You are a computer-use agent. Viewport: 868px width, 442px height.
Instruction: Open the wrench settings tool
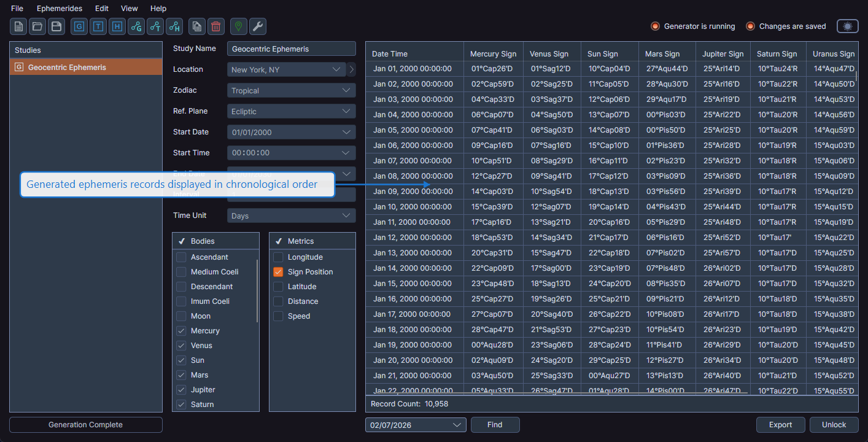(257, 26)
